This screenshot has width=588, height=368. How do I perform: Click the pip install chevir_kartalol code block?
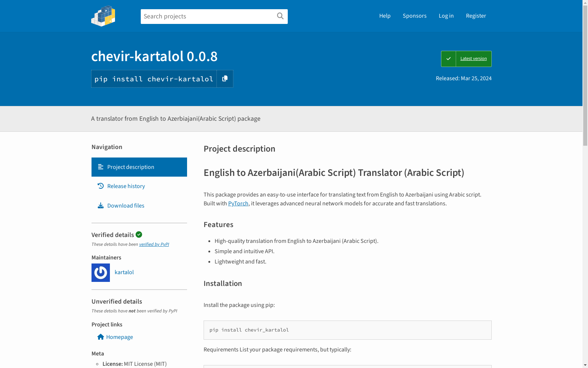tap(348, 330)
